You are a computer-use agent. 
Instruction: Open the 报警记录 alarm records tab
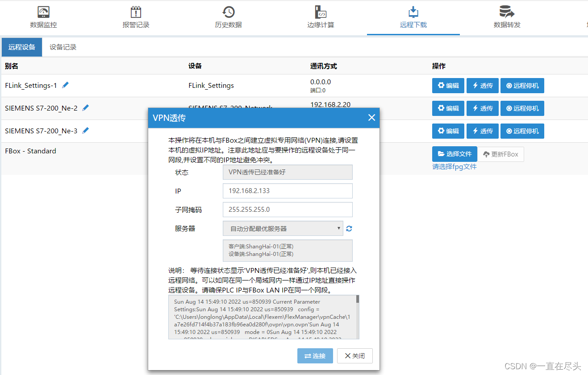(136, 18)
